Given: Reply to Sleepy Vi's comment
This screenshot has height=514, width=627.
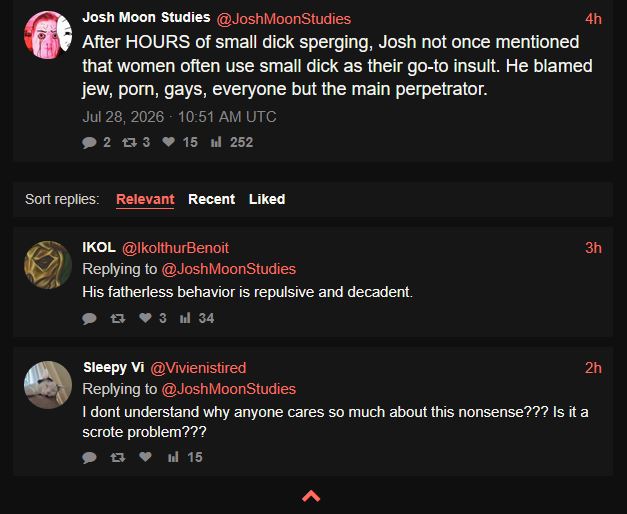Looking at the screenshot, I should click(x=89, y=457).
